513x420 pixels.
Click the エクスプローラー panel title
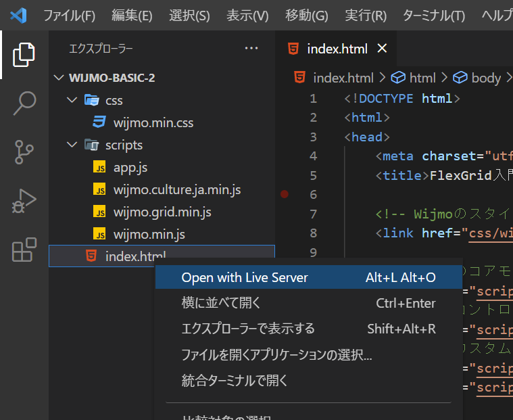tap(101, 49)
